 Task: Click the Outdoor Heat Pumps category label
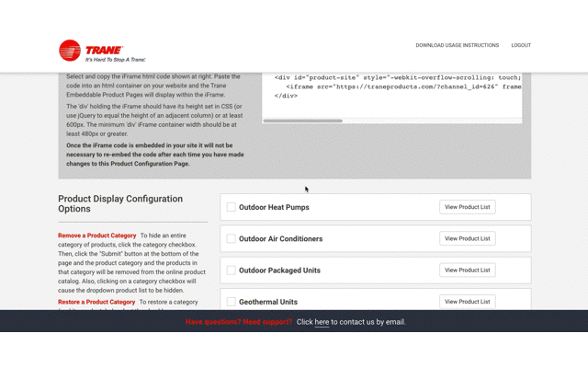[274, 207]
